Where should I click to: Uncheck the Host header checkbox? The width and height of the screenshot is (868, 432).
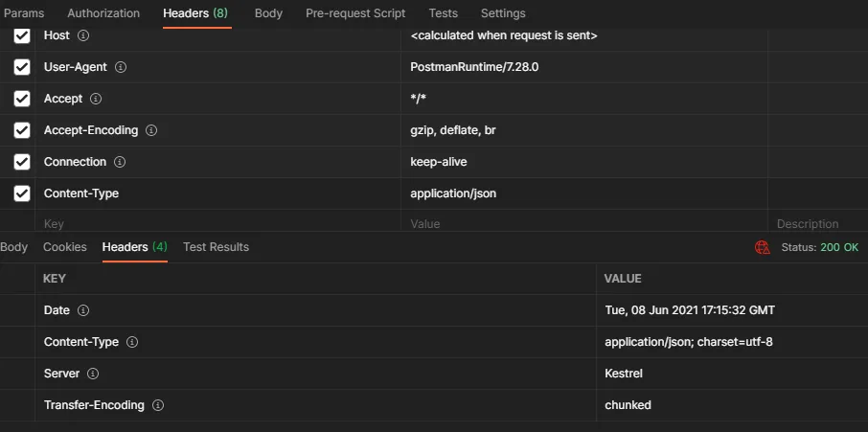(x=22, y=36)
